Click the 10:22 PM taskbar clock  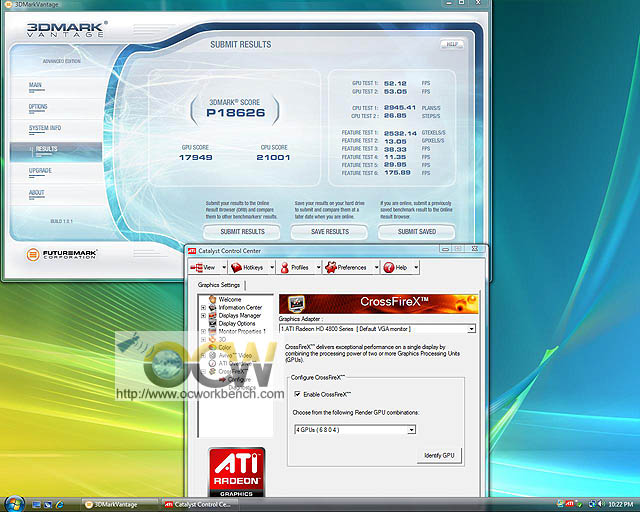(x=620, y=505)
